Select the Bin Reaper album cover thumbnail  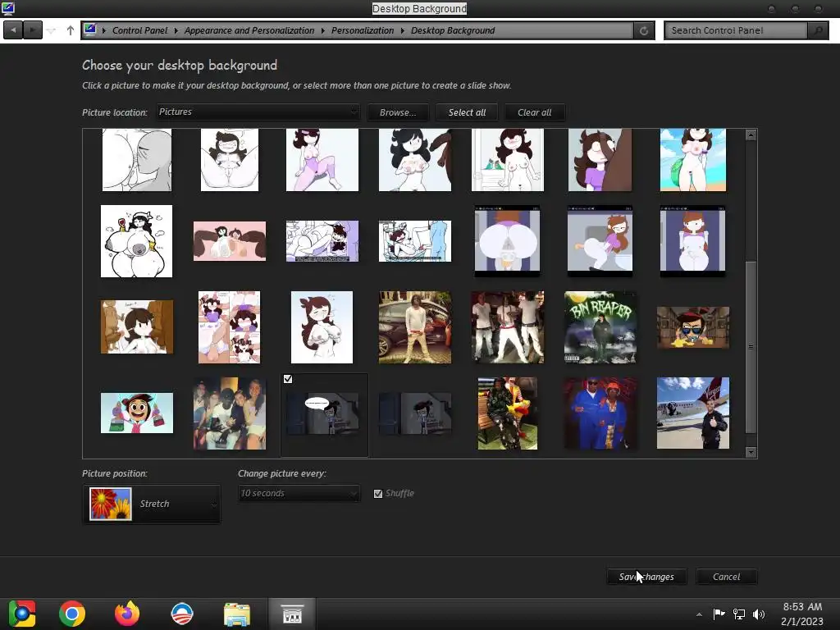point(600,327)
